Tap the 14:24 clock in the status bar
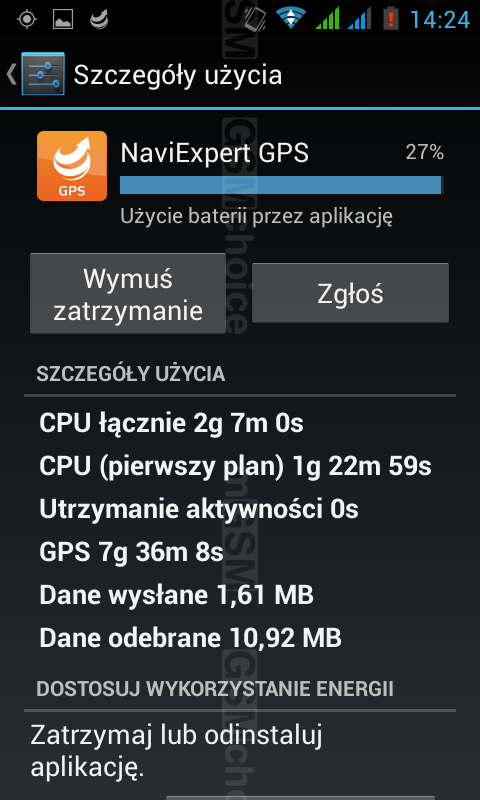Screen dimensions: 480x800 pos(439,20)
